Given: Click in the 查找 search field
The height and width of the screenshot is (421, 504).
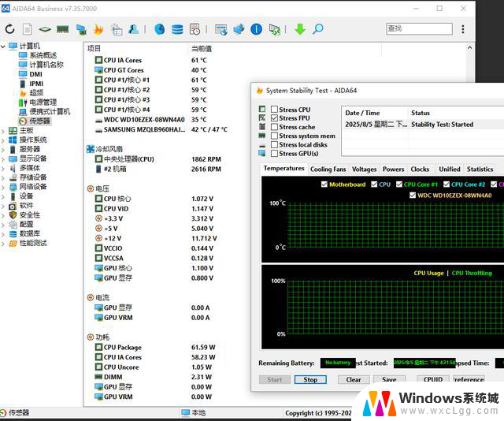Looking at the screenshot, I should 419,28.
